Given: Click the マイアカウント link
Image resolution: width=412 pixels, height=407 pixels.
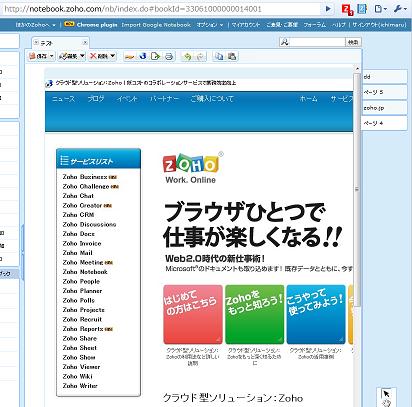Looking at the screenshot, I should pos(246,25).
